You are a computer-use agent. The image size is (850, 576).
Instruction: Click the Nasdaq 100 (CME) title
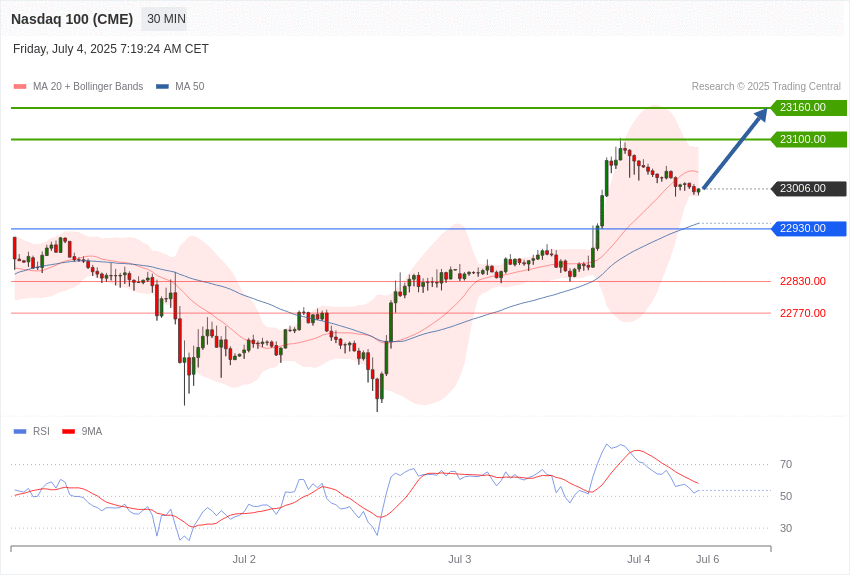[72, 19]
